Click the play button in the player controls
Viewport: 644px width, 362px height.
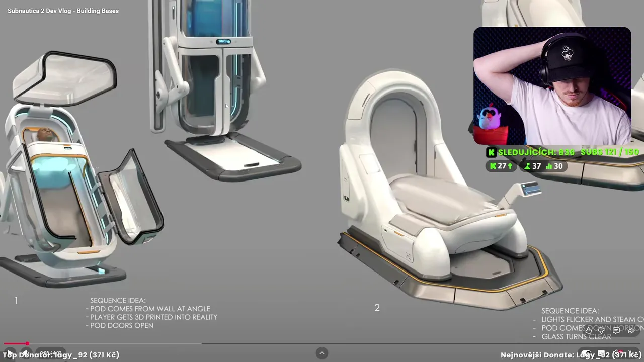point(10,352)
